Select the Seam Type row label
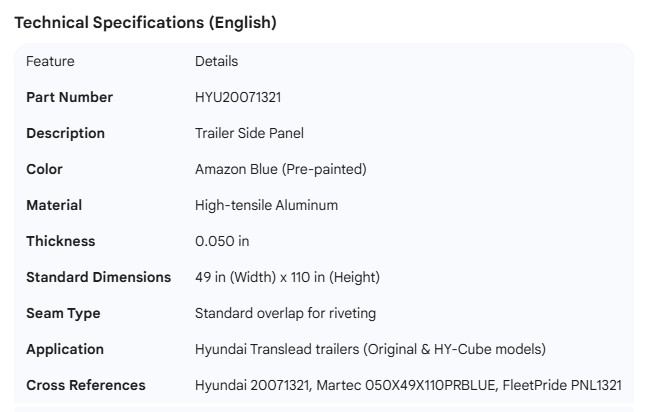This screenshot has height=412, width=645. coord(63,313)
